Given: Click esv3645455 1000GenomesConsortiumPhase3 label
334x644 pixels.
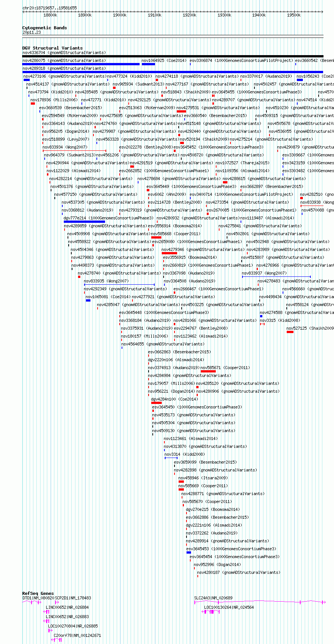Looking at the screenshot, I should [x=257, y=92].
